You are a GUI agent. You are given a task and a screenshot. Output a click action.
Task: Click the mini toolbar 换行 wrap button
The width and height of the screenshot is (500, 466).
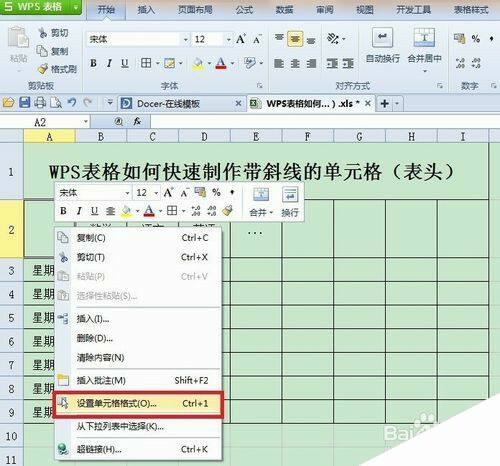pyautogui.click(x=290, y=202)
